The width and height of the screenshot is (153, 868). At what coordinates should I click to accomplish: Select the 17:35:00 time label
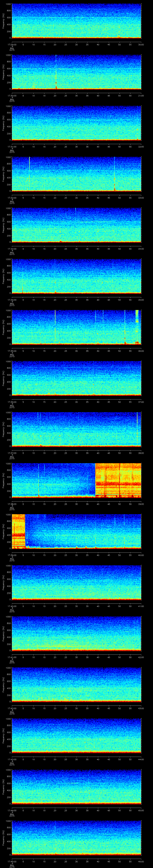(x=12, y=351)
